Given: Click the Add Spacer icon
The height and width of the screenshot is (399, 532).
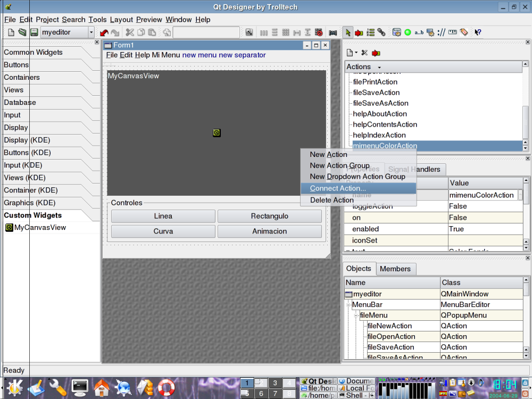Looking at the screenshot, I should (333, 32).
